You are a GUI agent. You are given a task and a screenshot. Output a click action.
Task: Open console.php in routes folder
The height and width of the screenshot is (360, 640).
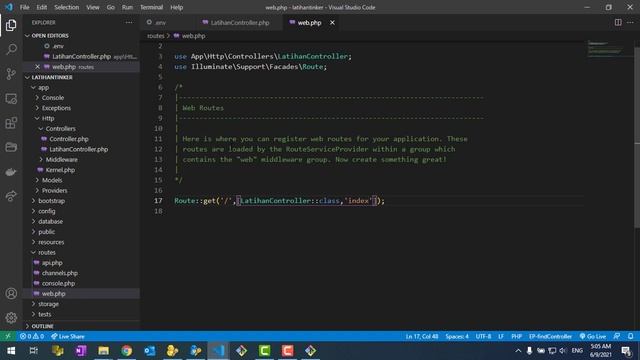tap(82, 283)
